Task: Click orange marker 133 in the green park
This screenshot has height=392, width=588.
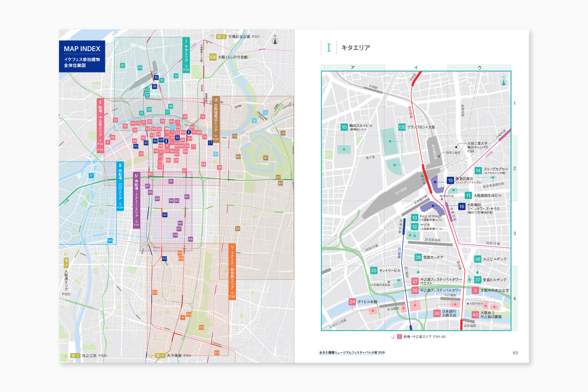Action: pos(201,327)
